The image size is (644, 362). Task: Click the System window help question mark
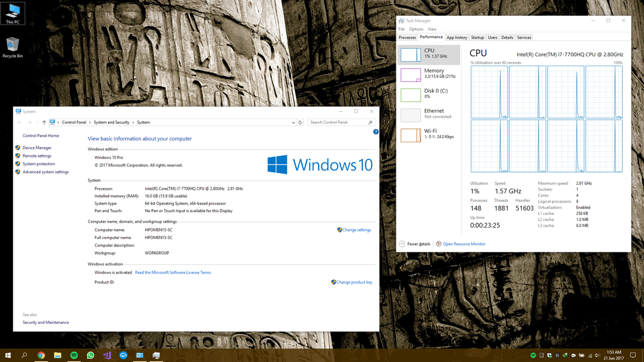pos(376,132)
